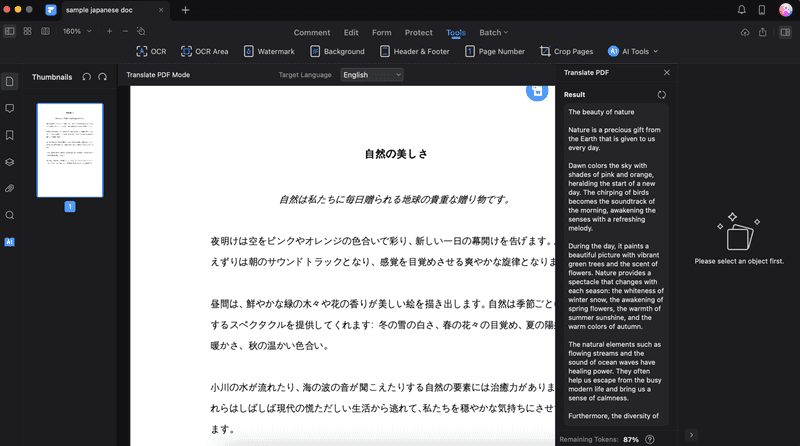Open the Attachments sidebar panel icon
The image size is (800, 446).
[x=10, y=188]
